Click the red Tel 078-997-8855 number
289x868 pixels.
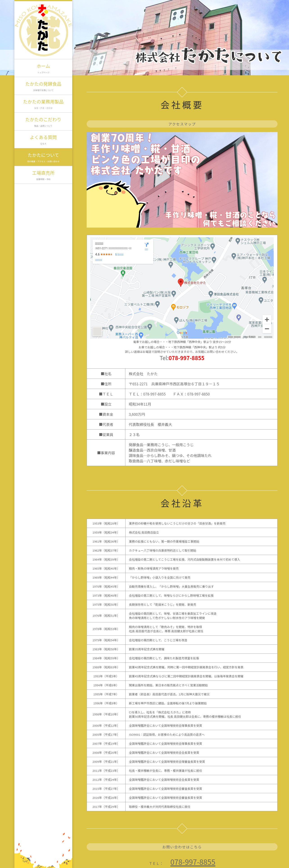pyautogui.click(x=186, y=358)
